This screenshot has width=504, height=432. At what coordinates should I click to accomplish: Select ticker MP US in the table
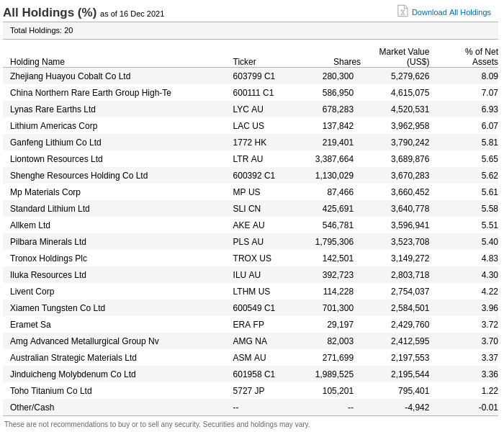click(246, 192)
